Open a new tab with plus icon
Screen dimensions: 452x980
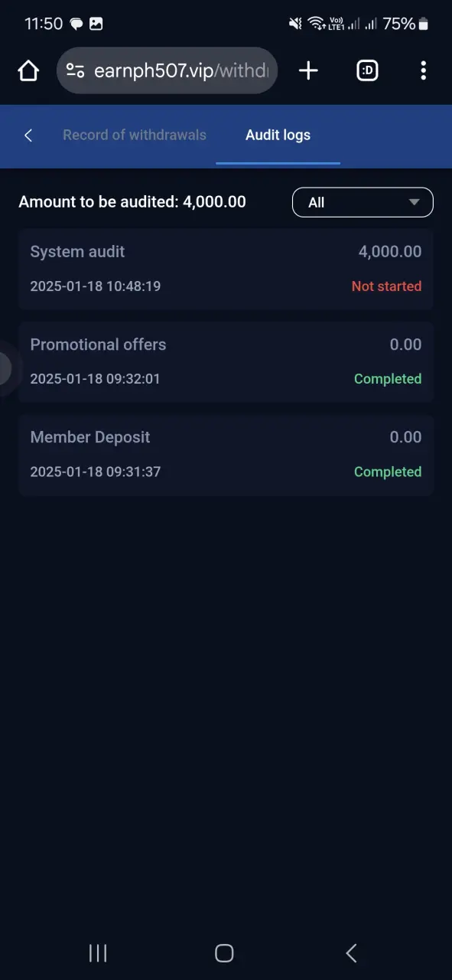[x=308, y=71]
